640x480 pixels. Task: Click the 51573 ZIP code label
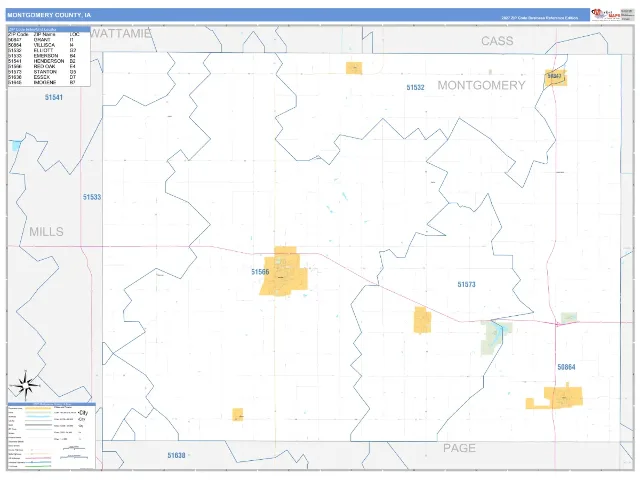(467, 284)
